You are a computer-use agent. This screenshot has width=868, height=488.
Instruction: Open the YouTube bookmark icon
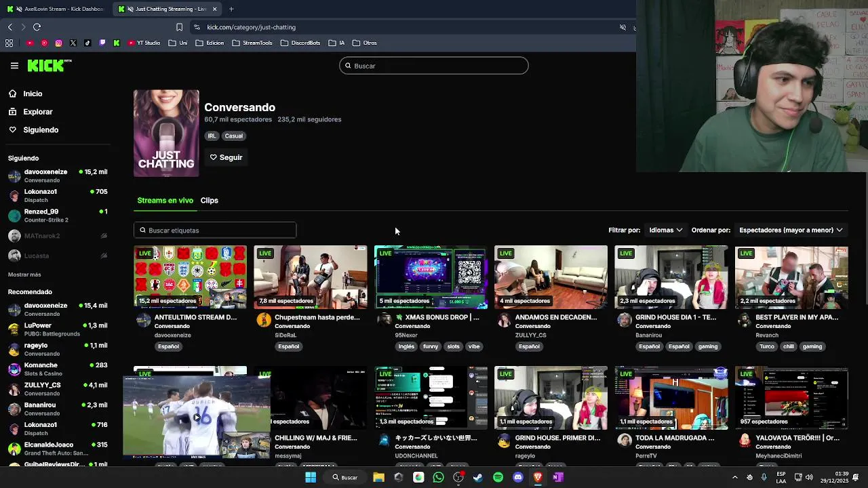[30, 43]
